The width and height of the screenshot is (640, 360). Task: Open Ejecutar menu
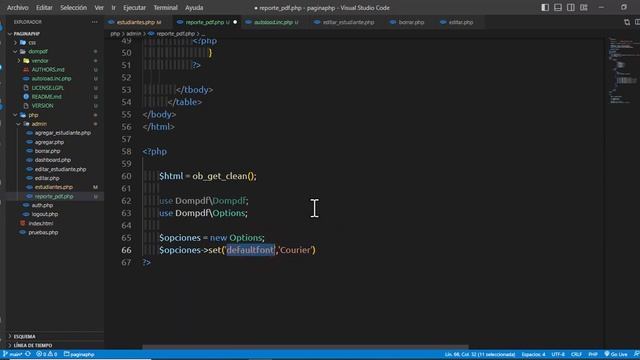pyautogui.click(x=134, y=7)
